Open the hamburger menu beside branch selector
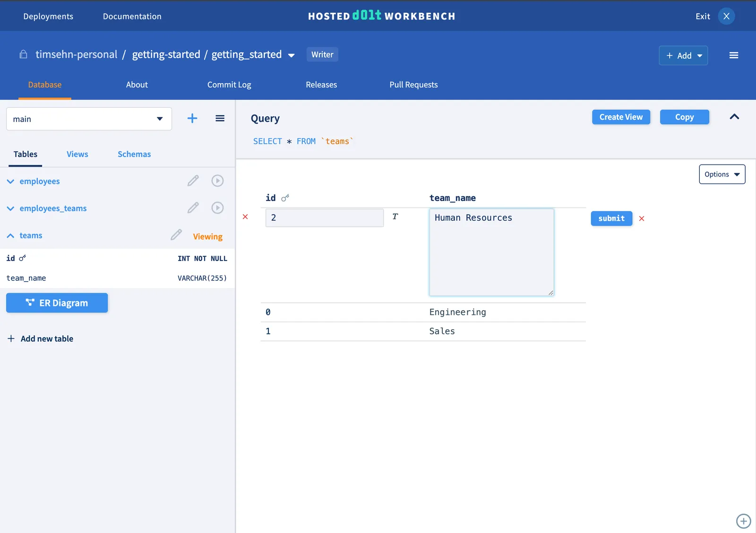 coord(220,118)
